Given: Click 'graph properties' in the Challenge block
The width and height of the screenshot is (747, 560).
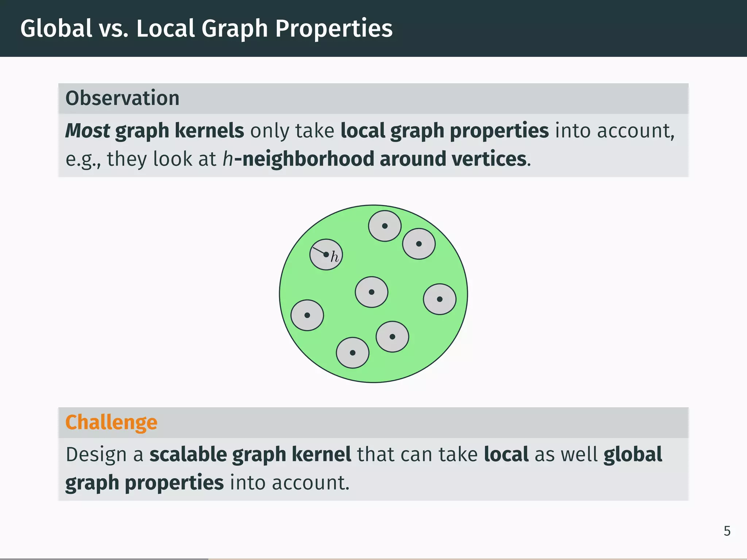Looking at the screenshot, I should point(144,483).
